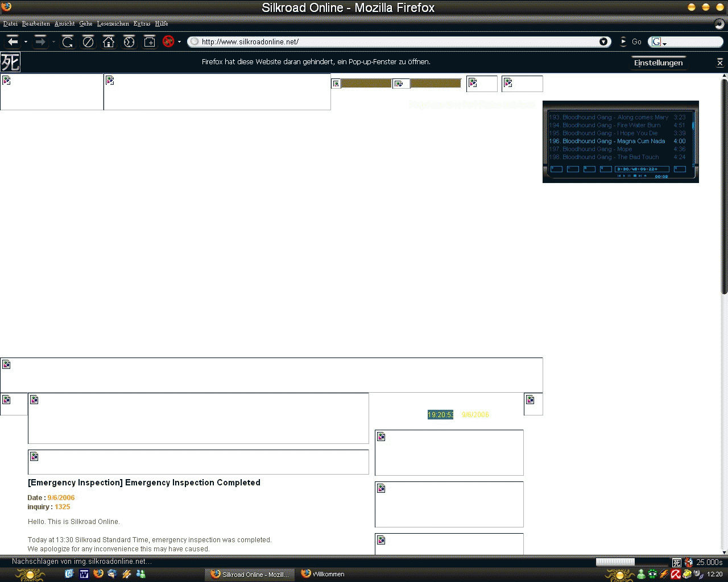Viewport: 728px width, 582px height.
Task: Open the Bearbeiten menu
Action: coord(36,24)
